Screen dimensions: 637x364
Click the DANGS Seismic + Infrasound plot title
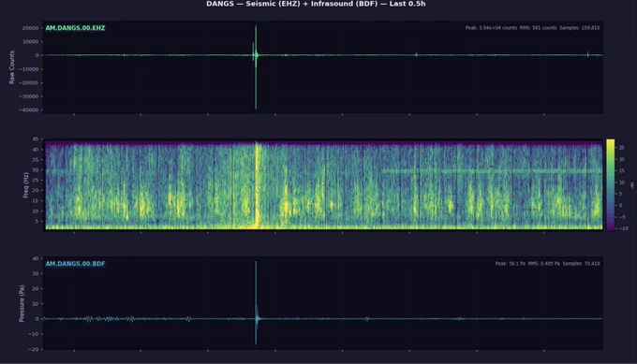coord(316,4)
